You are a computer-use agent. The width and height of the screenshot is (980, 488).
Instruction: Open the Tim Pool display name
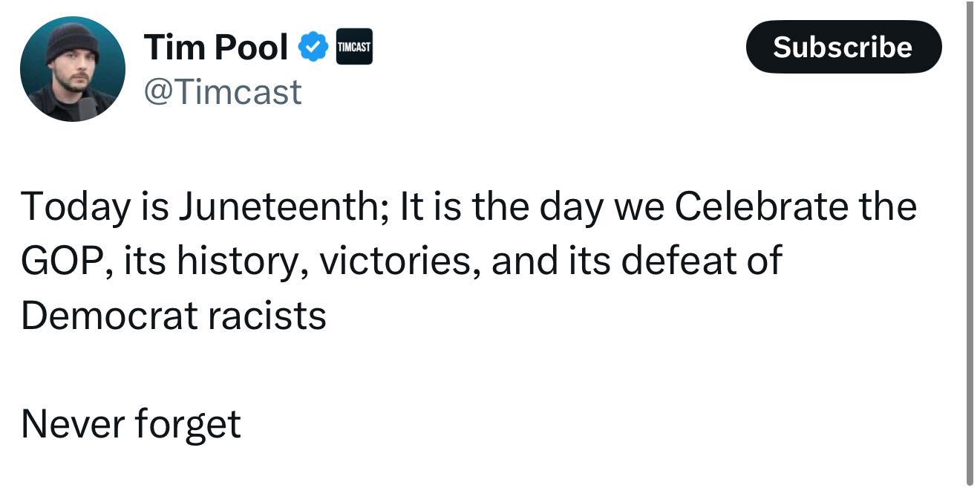point(216,48)
